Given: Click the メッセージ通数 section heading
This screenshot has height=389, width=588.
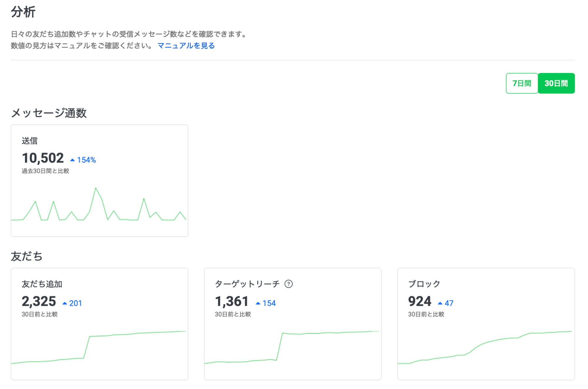Looking at the screenshot, I should click(x=49, y=113).
